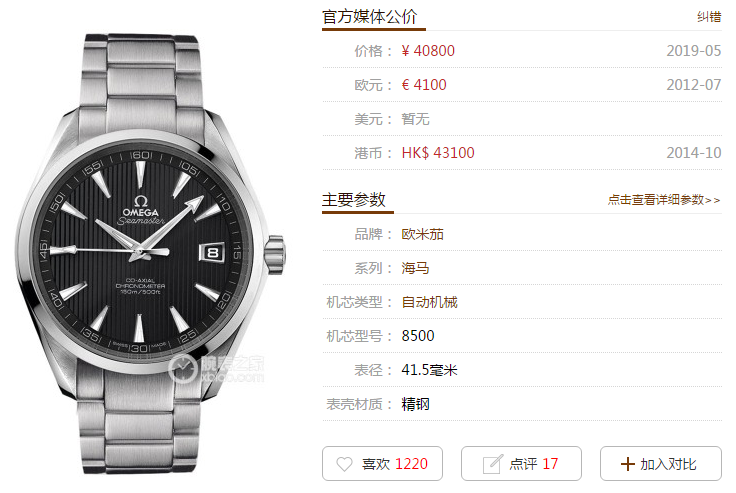Click the Omega watch product image
This screenshot has width=736, height=493.
tap(151, 254)
